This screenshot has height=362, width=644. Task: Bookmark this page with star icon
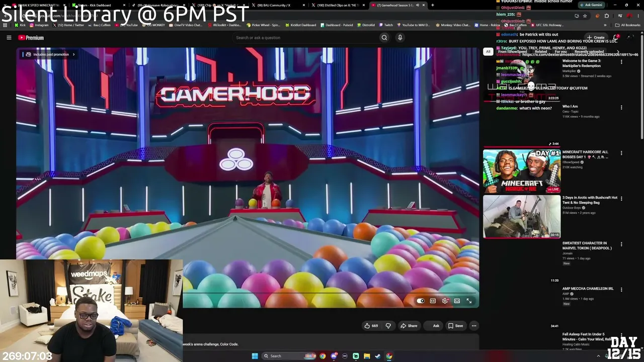585,16
